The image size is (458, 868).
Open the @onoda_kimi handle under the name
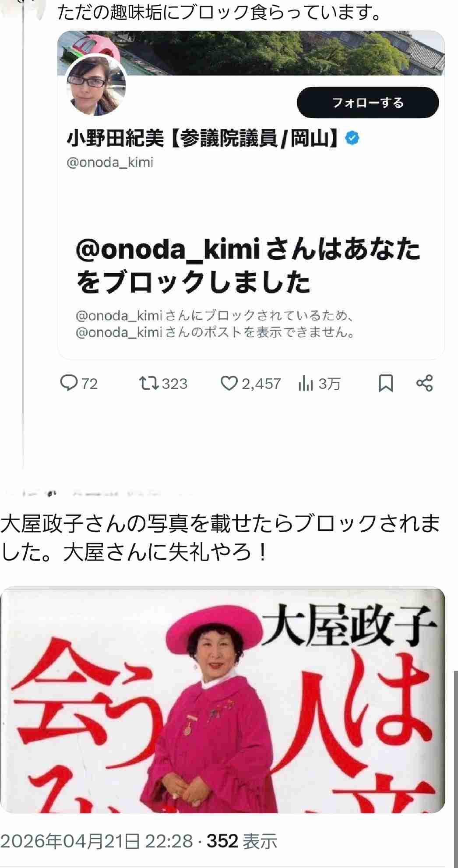pos(110,162)
